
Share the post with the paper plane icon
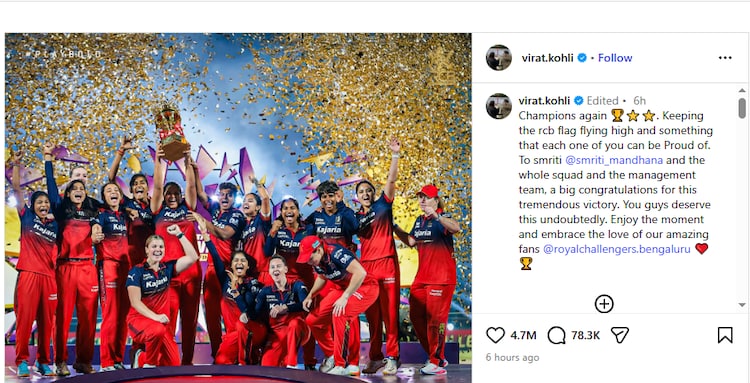pos(619,335)
